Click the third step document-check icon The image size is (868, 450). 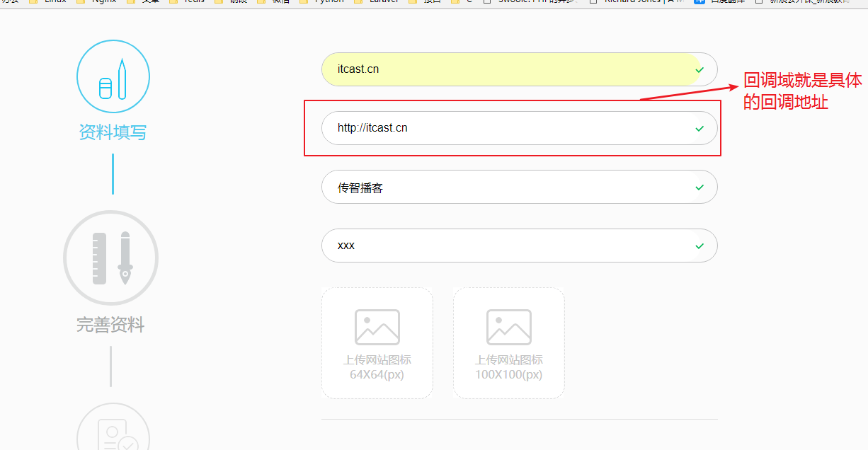(x=113, y=433)
